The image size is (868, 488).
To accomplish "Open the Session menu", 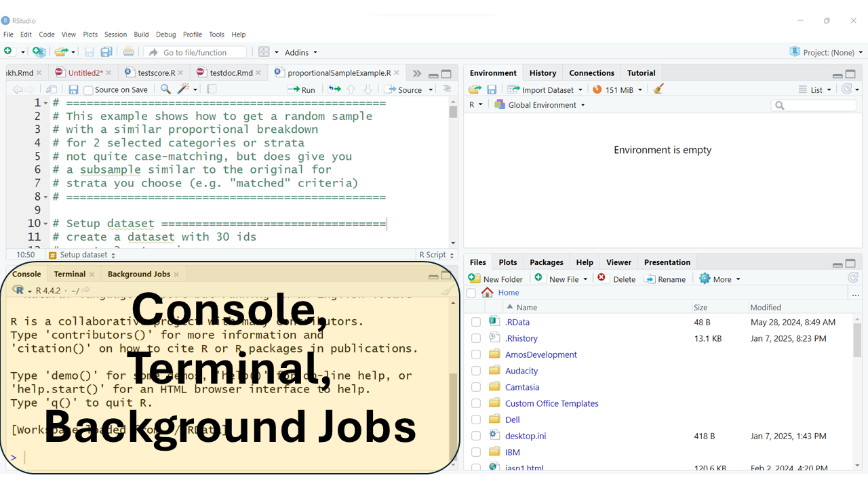I will point(115,35).
